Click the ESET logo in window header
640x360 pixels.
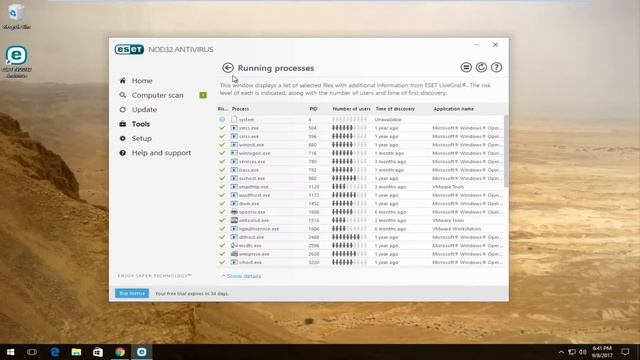129,49
